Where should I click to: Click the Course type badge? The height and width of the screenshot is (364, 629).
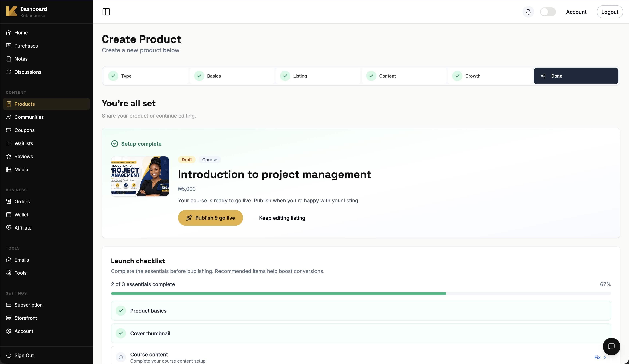click(x=209, y=160)
